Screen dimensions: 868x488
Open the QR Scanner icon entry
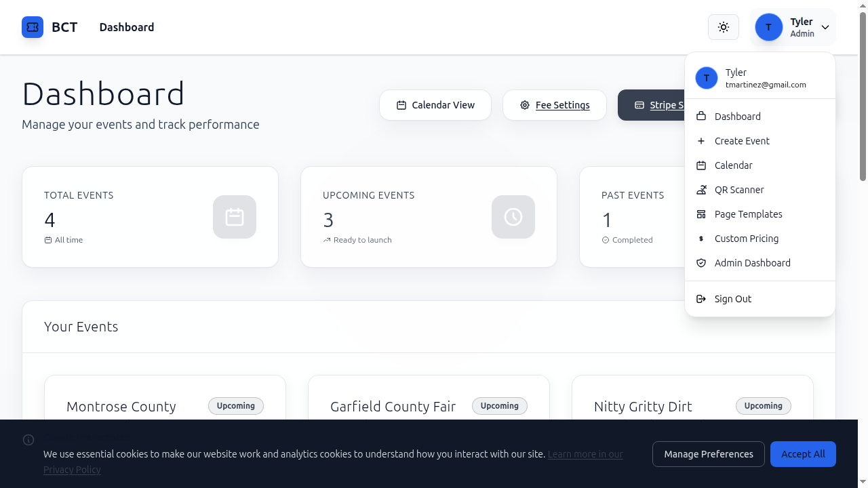(x=701, y=190)
